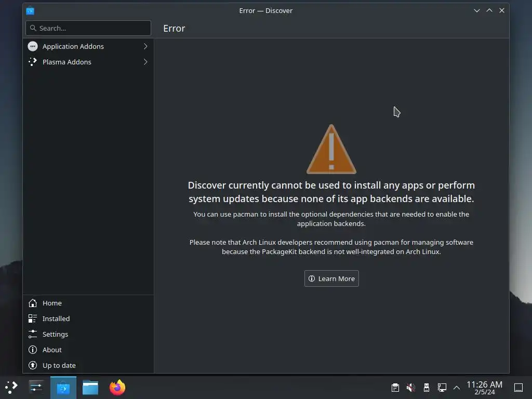Screen dimensions: 532x399
Task: Open the Up to date updates page
Action: (88, 365)
